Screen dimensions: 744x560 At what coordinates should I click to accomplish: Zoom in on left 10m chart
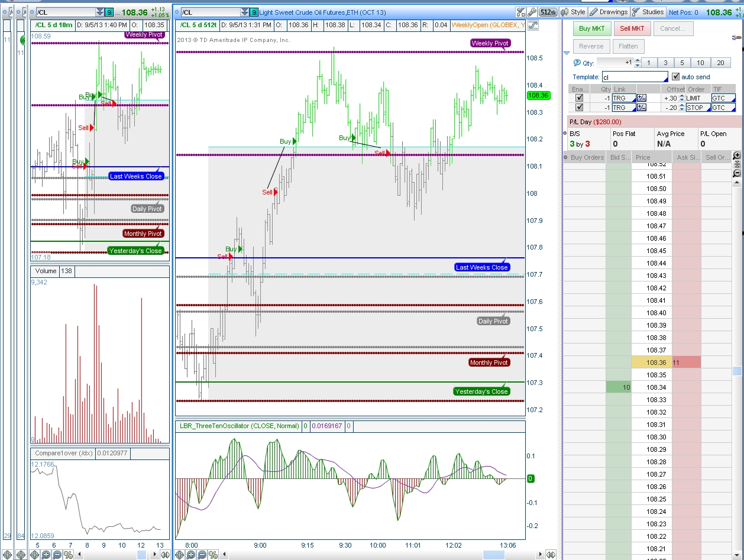[47, 555]
